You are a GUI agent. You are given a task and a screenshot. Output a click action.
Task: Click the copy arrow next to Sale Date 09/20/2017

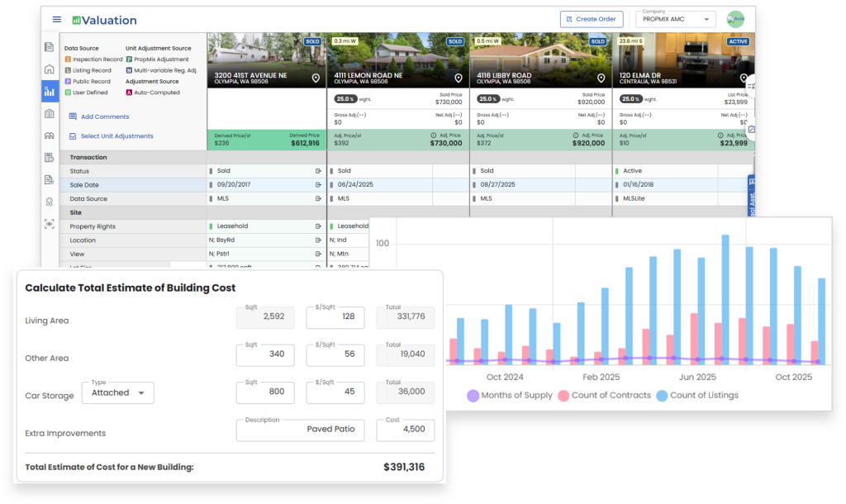318,185
